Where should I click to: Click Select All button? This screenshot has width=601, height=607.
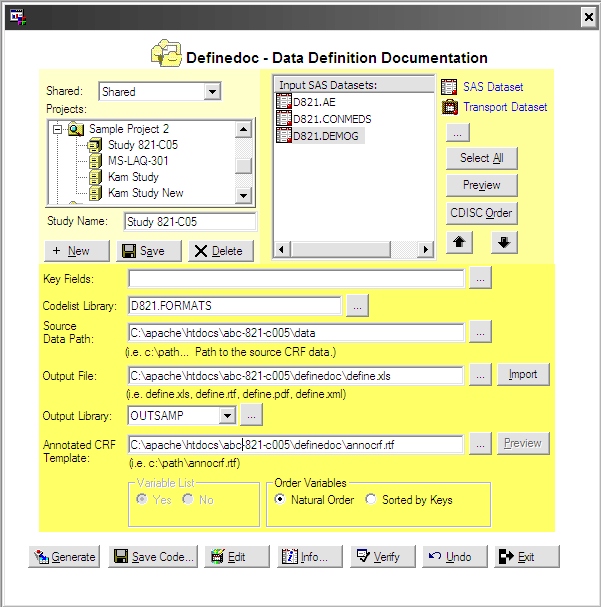(482, 158)
